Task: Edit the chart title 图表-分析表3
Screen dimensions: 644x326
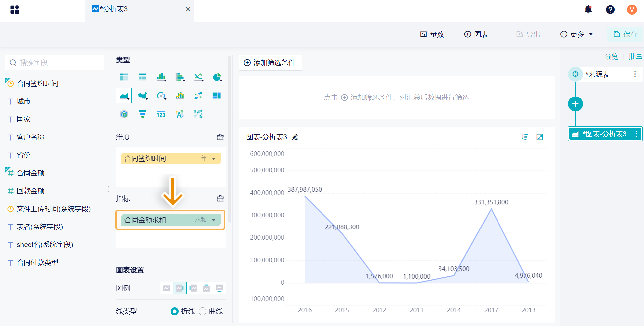Action: click(295, 137)
